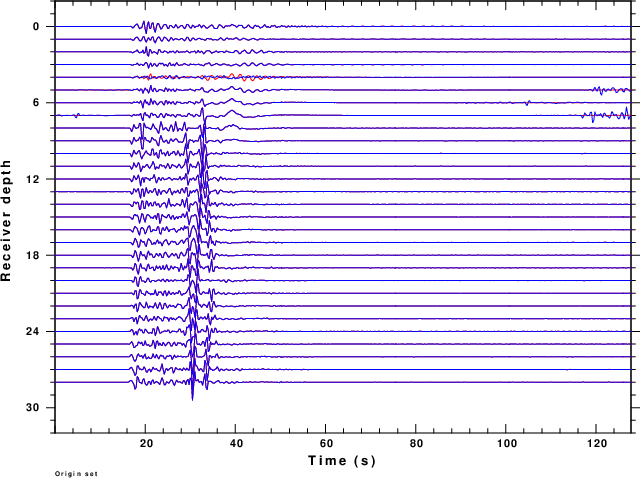The height and width of the screenshot is (478, 640).
Task: Click the x-axis tick label 80
Action: 416,443
